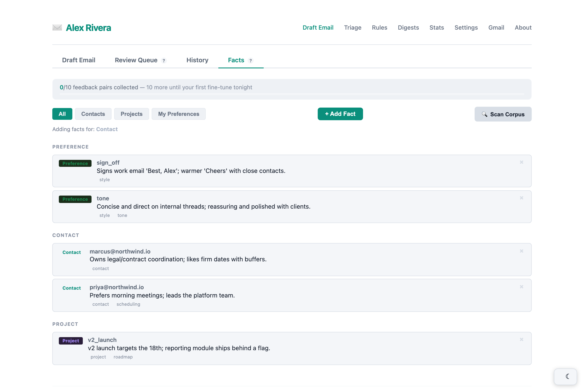This screenshot has height=392, width=584.
Task: Open the Rules page
Action: (x=379, y=27)
